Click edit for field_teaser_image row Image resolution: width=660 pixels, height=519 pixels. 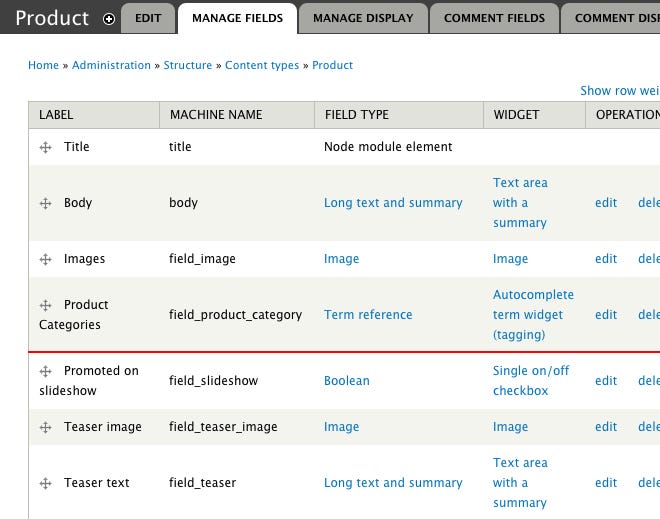[x=606, y=426]
